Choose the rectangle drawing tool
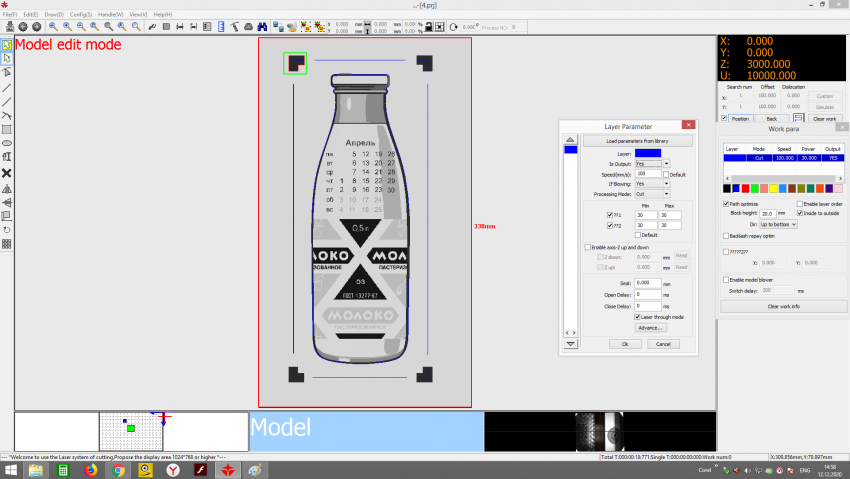This screenshot has height=479, width=850. pyautogui.click(x=7, y=129)
